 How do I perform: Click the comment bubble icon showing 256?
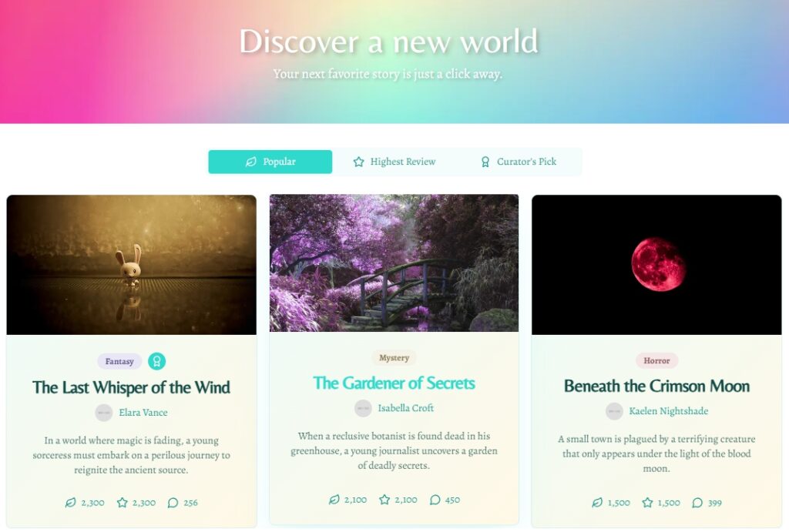coord(173,502)
